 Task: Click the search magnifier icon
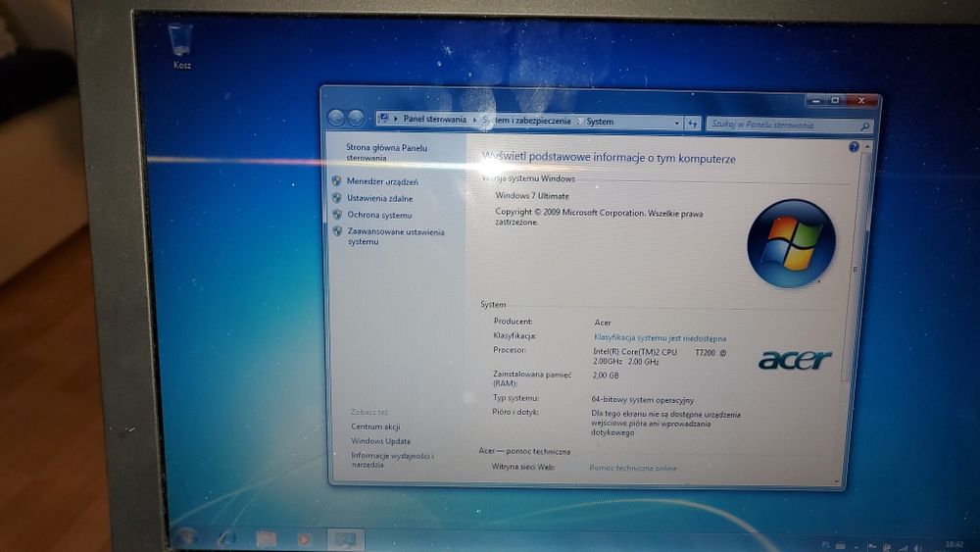click(x=865, y=126)
